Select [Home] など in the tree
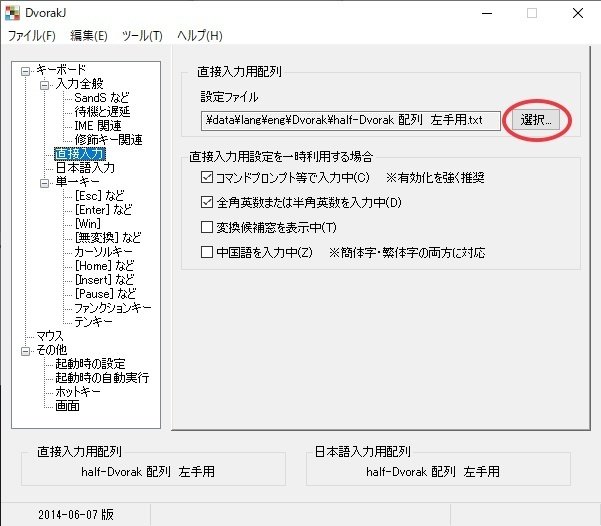 pyautogui.click(x=105, y=266)
